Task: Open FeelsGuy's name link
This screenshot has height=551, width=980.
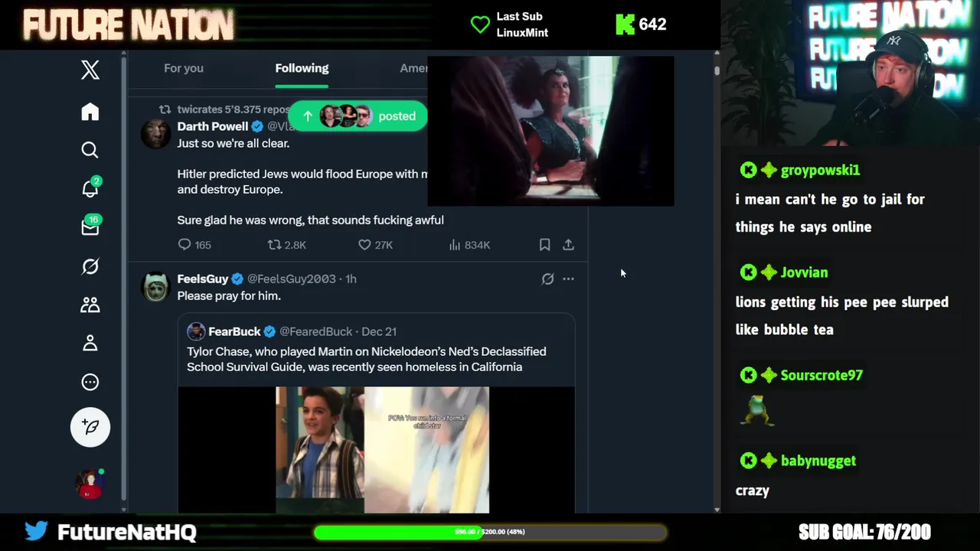Action: click(x=203, y=279)
